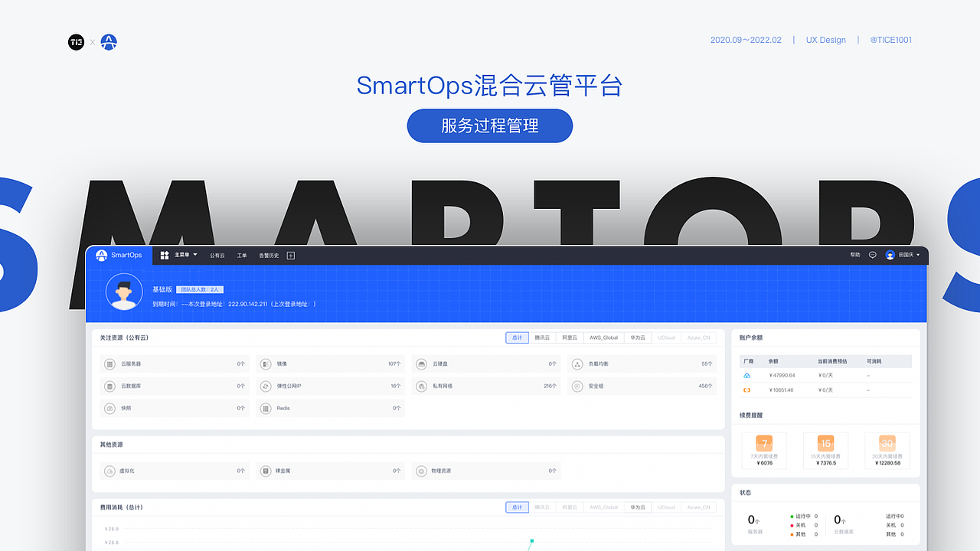Viewport: 980px width, 551px height.
Task: Click the ￥47990.64 balance value
Action: [782, 376]
